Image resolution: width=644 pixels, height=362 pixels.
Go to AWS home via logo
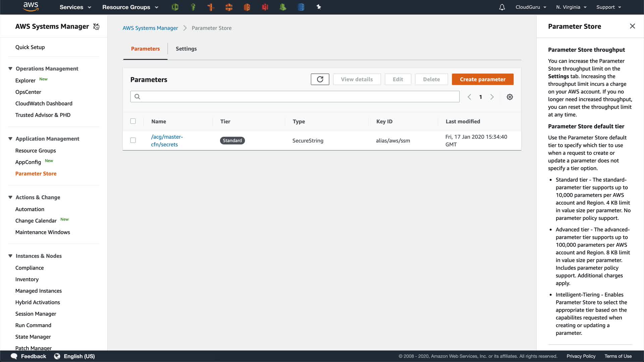[31, 7]
